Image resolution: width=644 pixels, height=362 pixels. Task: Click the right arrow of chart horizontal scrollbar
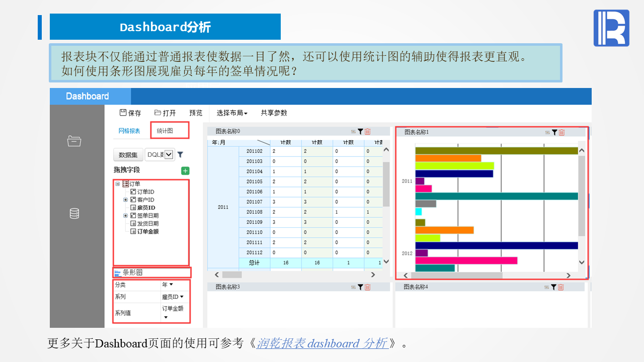569,276
